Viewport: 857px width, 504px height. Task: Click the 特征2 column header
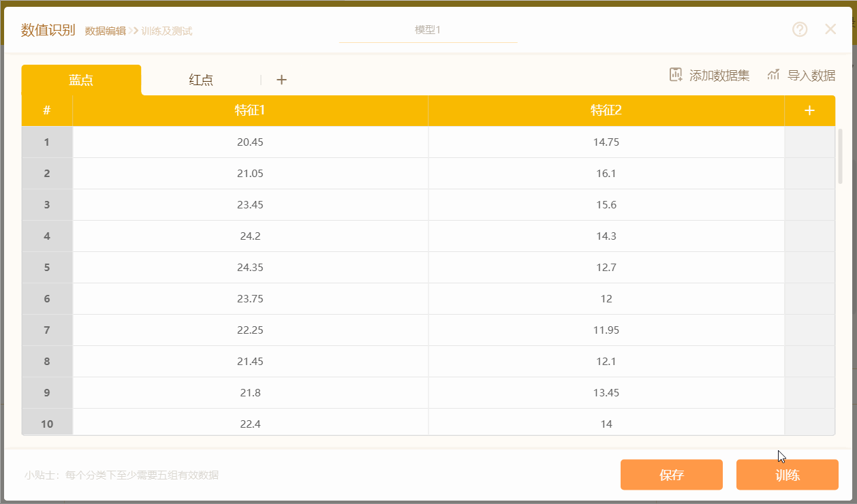[x=606, y=110]
